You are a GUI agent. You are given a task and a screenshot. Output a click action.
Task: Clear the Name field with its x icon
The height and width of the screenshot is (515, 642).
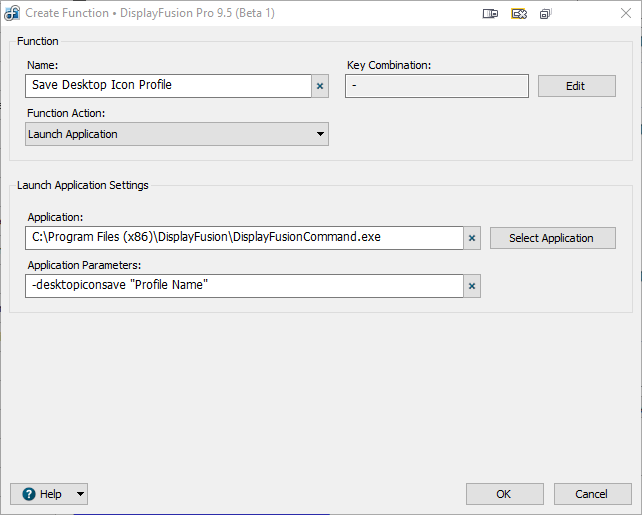pyautogui.click(x=320, y=86)
